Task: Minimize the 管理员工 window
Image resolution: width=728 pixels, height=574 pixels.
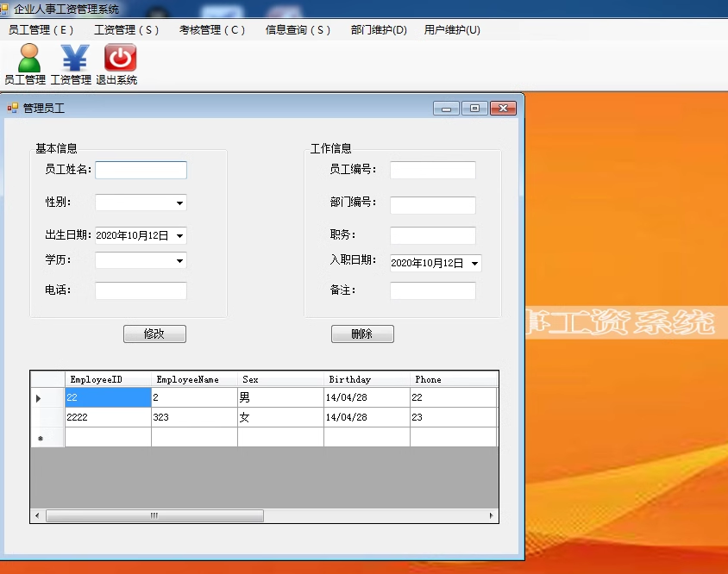Action: (446, 108)
